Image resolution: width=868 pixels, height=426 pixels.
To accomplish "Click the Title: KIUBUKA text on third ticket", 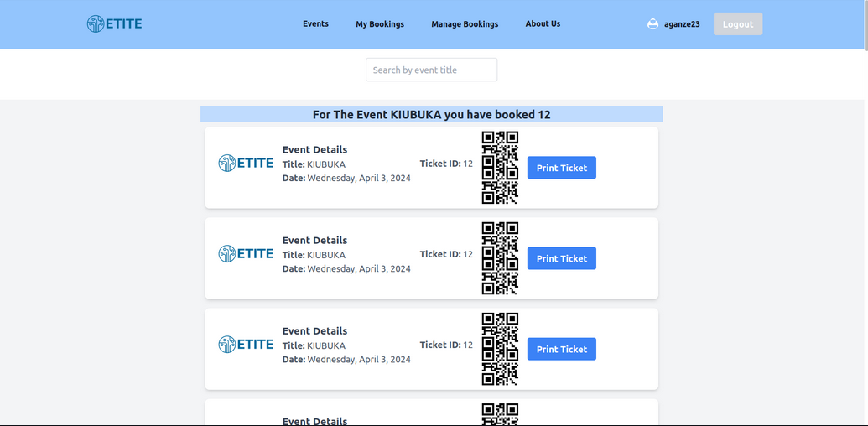I will 314,345.
